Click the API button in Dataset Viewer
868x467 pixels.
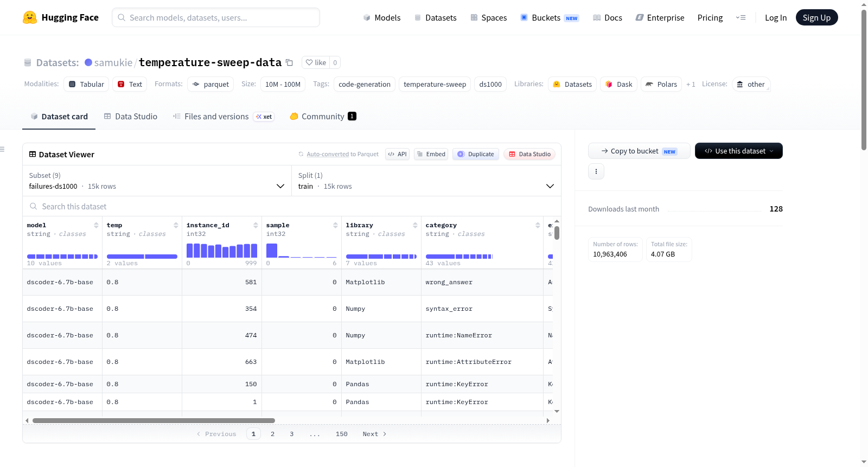(x=397, y=154)
